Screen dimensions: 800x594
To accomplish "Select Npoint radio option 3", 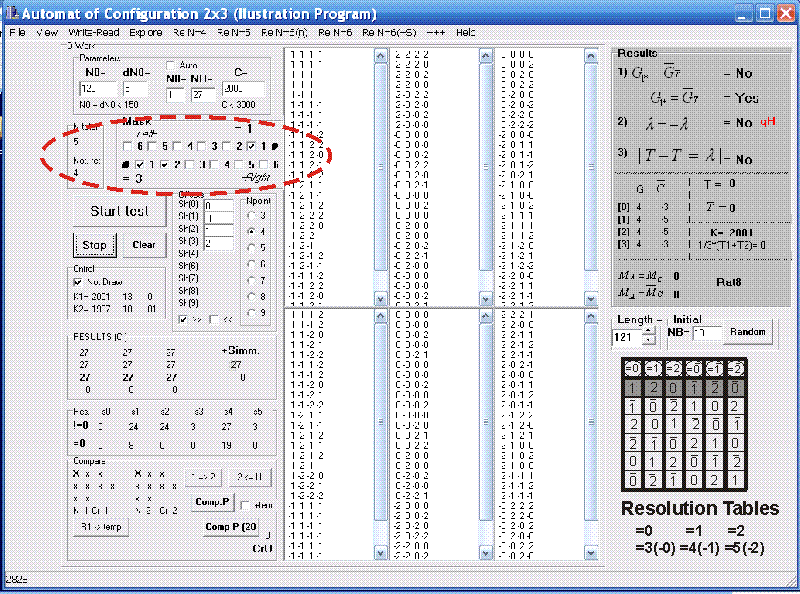I will coord(251,215).
